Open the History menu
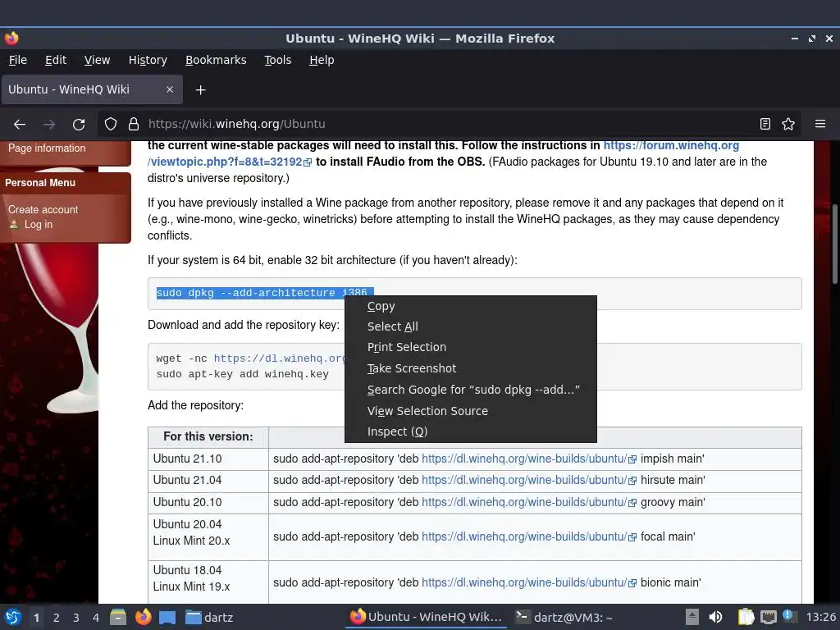840x630 pixels. 148,60
